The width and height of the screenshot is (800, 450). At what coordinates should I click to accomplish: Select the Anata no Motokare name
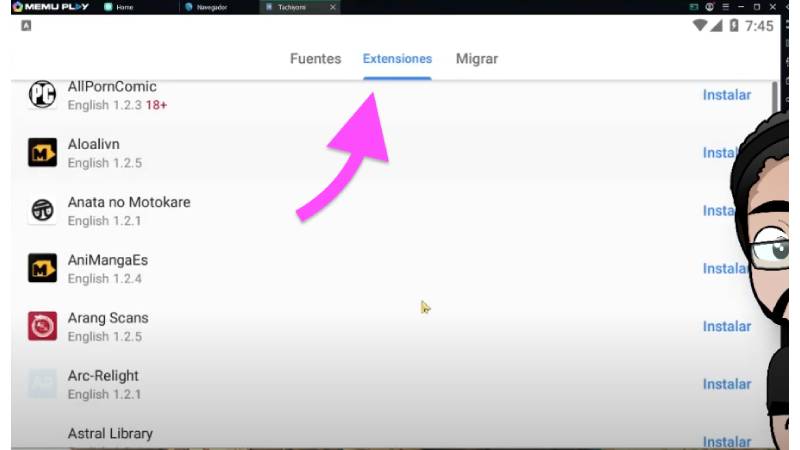129,202
